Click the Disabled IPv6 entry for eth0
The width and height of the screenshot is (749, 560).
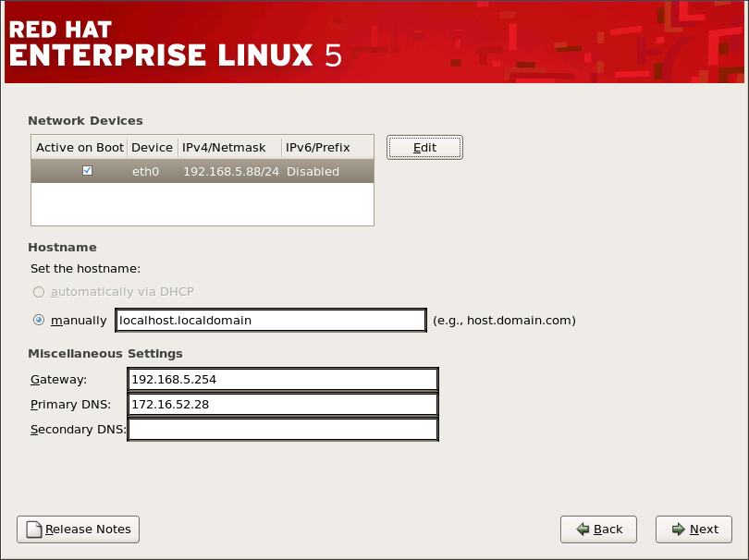click(313, 170)
